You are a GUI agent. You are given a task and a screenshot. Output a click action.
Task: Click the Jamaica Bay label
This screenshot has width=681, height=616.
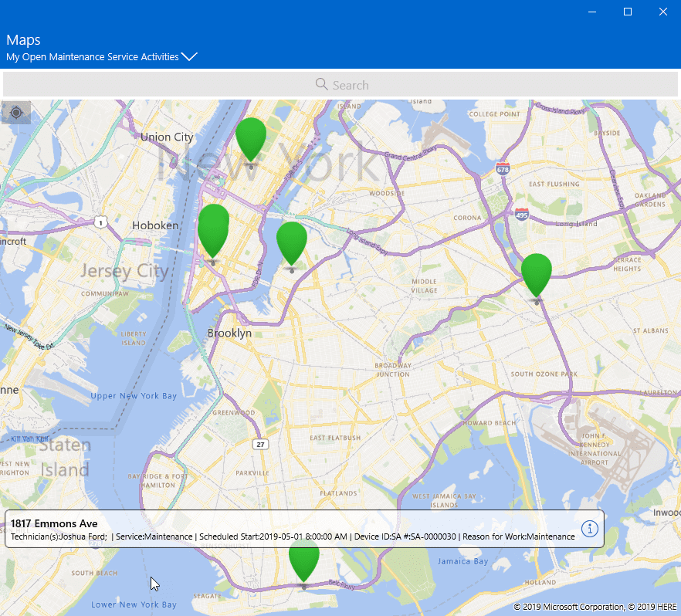click(x=462, y=561)
